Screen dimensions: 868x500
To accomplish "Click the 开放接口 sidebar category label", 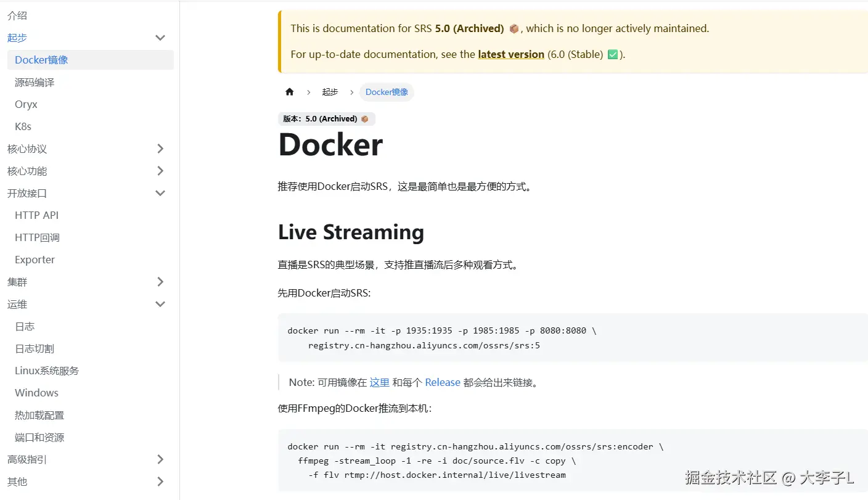I will pyautogui.click(x=27, y=193).
